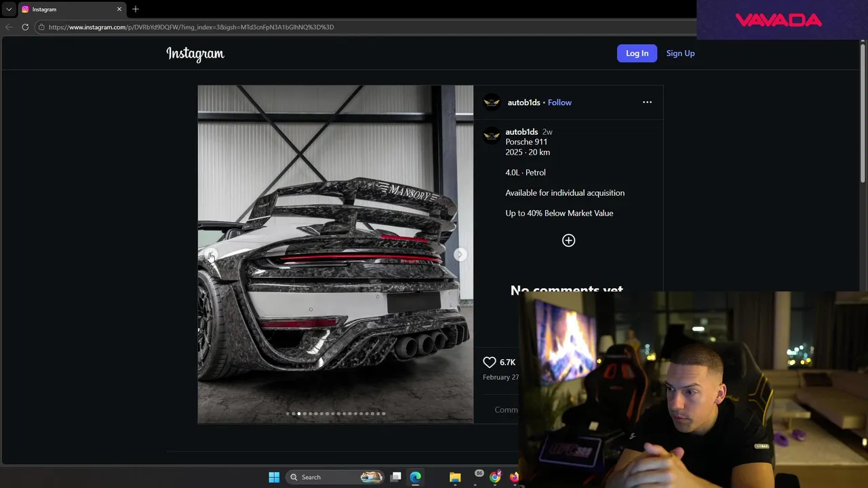Go to the next carousel image
868x488 pixels.
tap(460, 254)
